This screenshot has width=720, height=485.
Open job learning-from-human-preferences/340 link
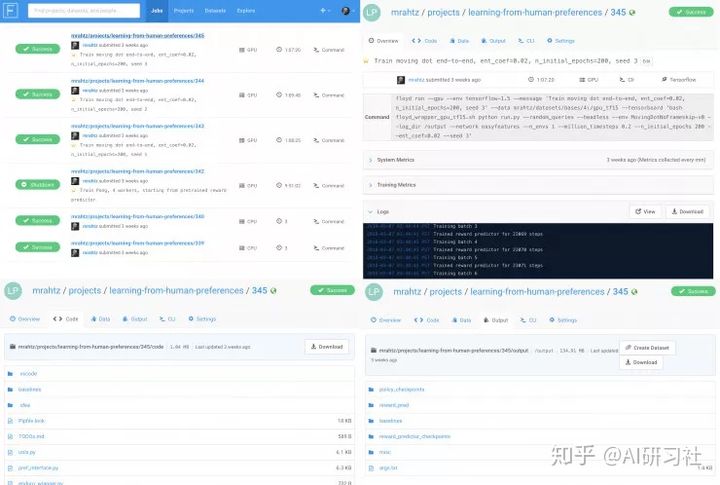(138, 216)
